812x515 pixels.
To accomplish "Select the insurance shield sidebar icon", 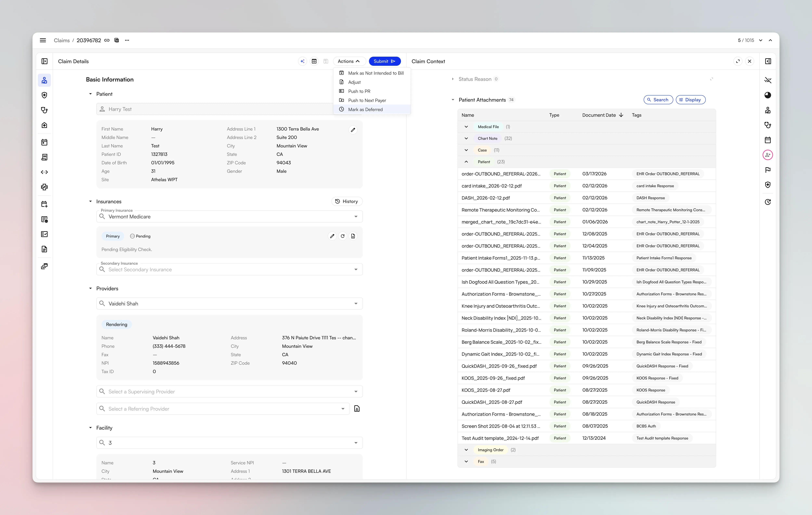I will coord(45,95).
